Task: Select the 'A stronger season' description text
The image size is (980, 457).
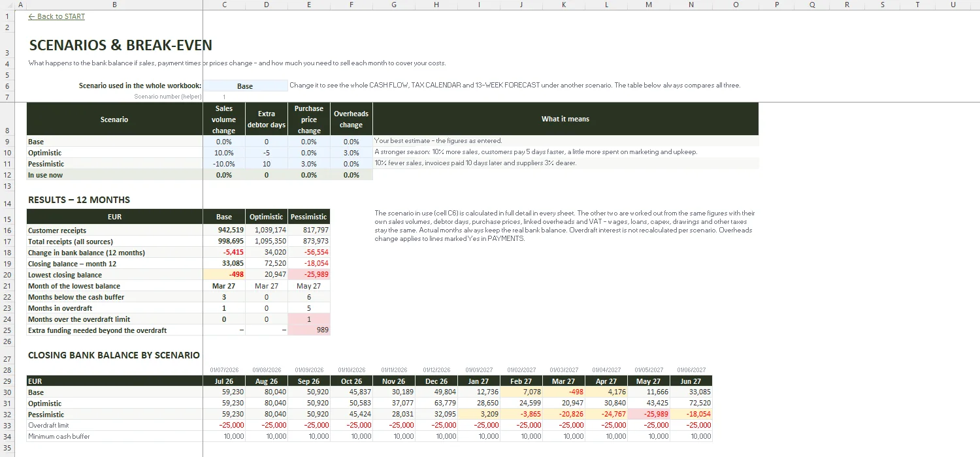Action: [x=536, y=152]
